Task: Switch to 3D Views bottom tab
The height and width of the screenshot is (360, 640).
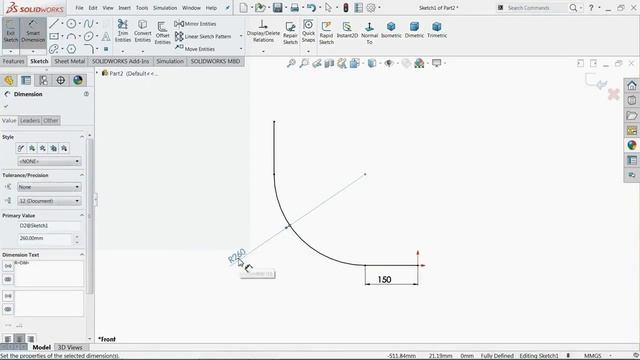Action: pyautogui.click(x=70, y=347)
